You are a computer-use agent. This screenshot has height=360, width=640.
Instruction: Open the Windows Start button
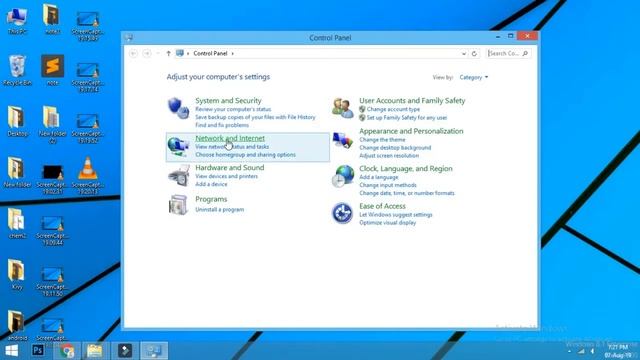pyautogui.click(x=11, y=351)
